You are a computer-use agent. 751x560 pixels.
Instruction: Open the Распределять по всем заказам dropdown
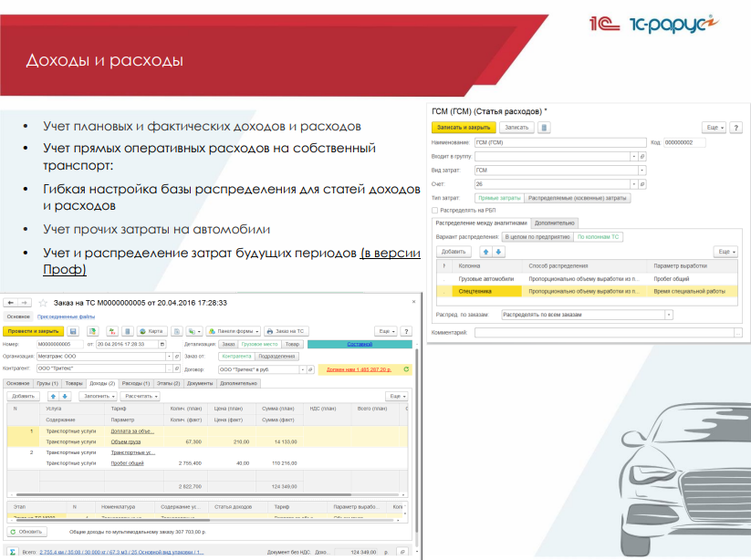click(x=669, y=315)
